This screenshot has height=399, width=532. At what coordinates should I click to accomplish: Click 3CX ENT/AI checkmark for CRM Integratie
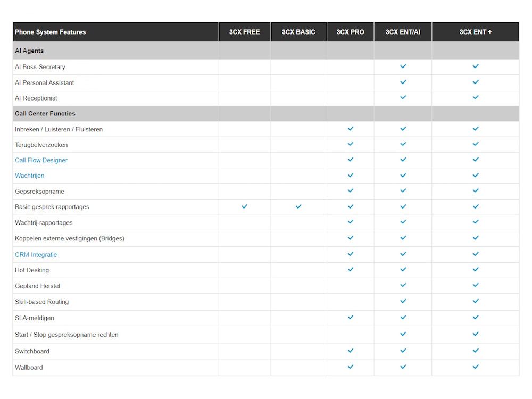(403, 254)
